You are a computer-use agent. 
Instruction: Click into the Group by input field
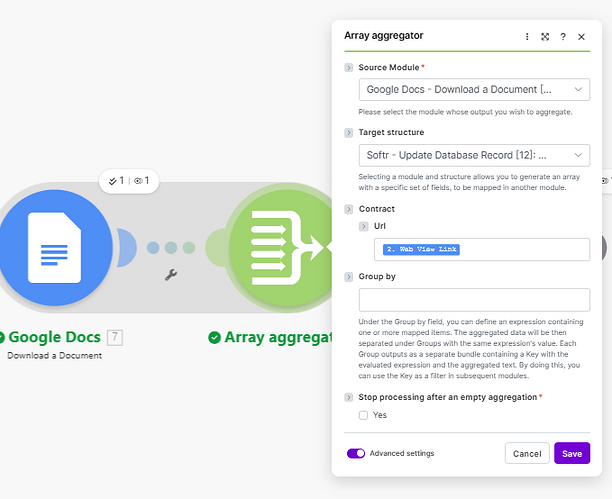click(x=474, y=300)
